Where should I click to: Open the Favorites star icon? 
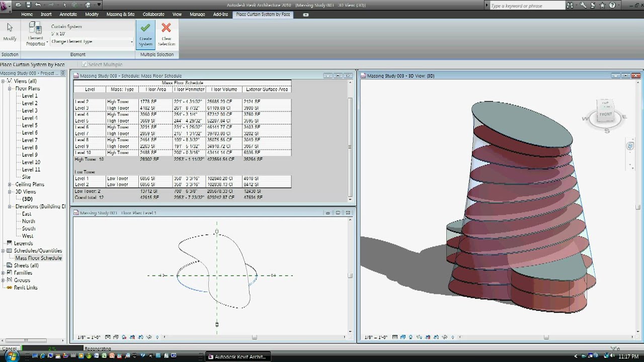point(602,6)
